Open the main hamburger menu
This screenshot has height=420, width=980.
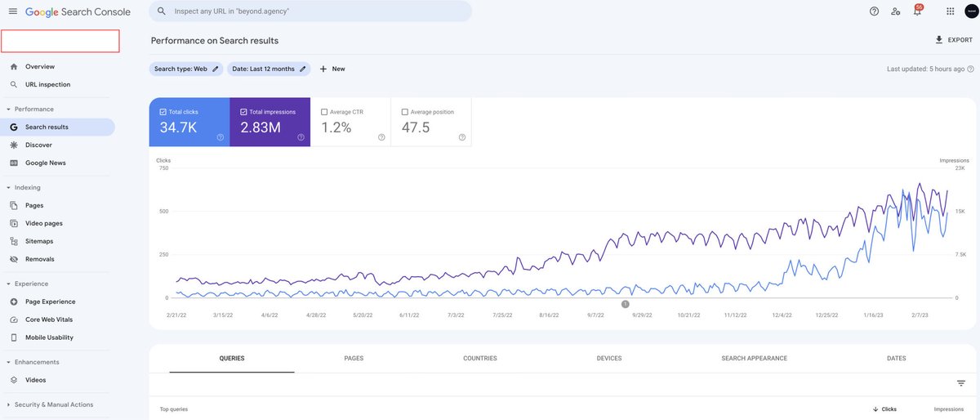[x=12, y=11]
